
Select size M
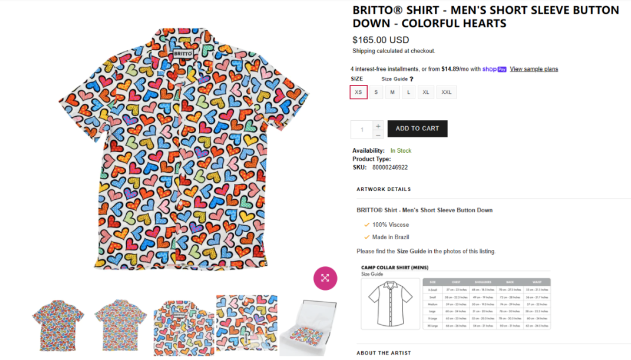(x=392, y=92)
